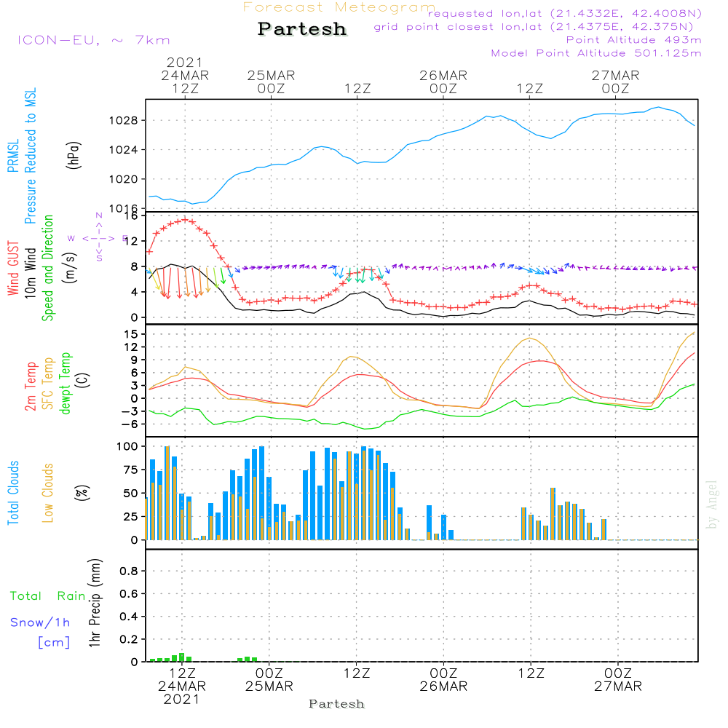
Task: Click the blue Total Clouds legend label
Action: click(x=13, y=493)
